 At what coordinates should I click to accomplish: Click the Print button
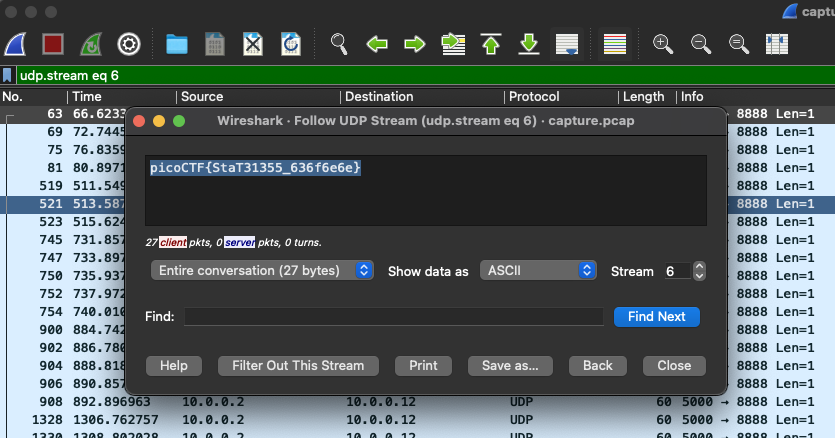(423, 366)
